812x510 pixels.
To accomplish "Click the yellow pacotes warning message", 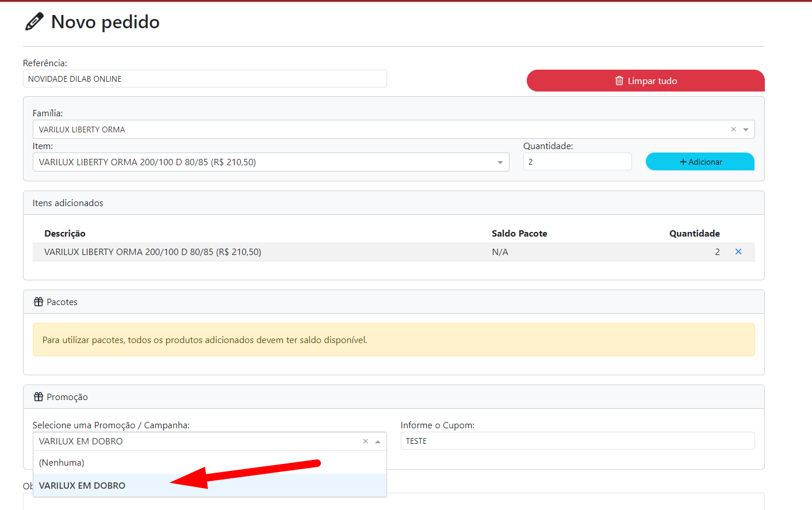I will coord(393,340).
